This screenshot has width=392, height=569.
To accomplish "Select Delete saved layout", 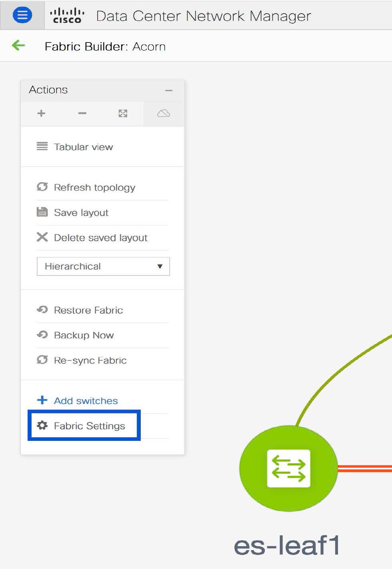I will click(x=101, y=238).
